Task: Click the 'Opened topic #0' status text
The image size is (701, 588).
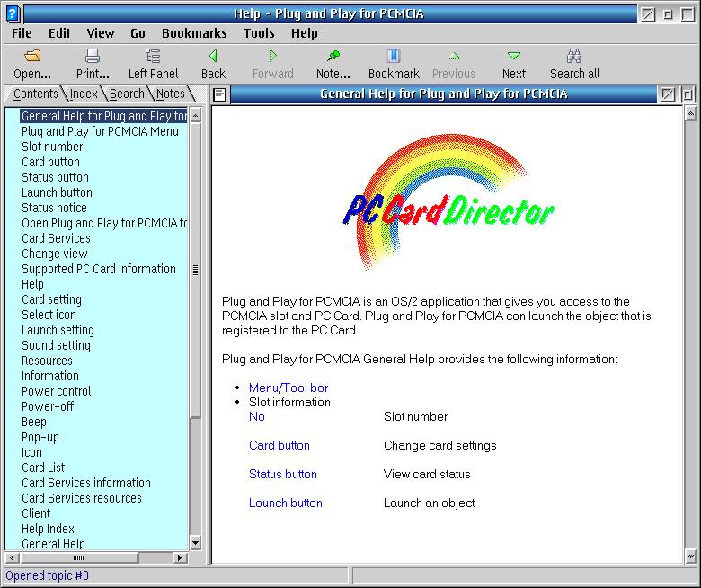Action: 47,575
